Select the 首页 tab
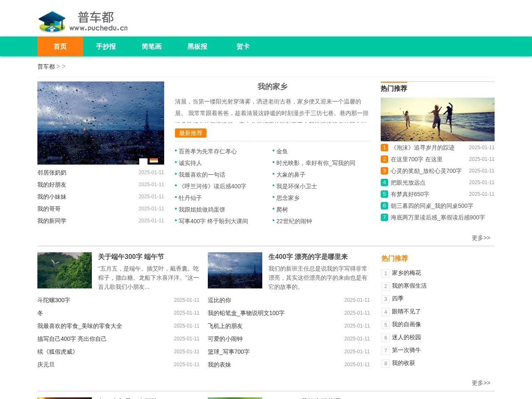This screenshot has height=399, width=532. 60,46
